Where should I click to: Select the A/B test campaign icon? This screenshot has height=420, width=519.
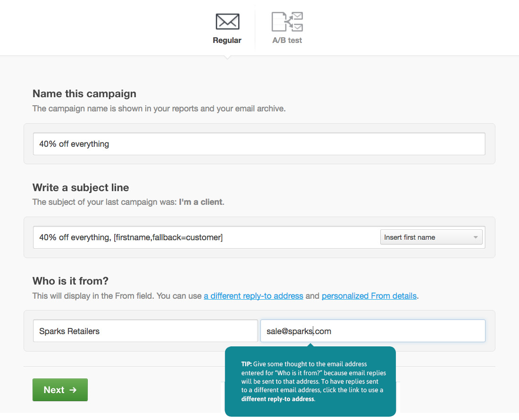[x=287, y=22]
